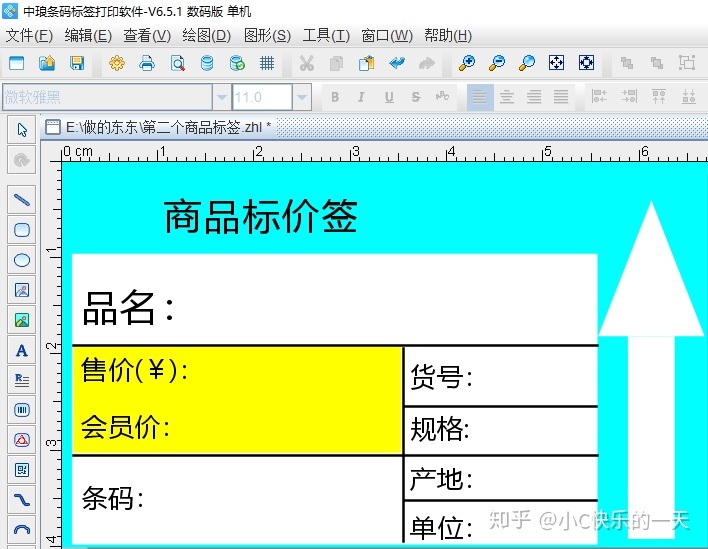The width and height of the screenshot is (708, 549).
Task: Toggle italic text formatting
Action: tap(361, 97)
